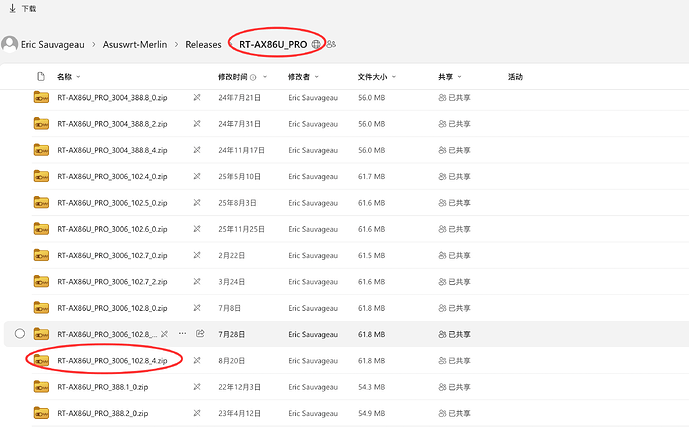The image size is (689, 428).
Task: Open Eric Sauvageau breadcrumb profile
Action: coord(52,44)
